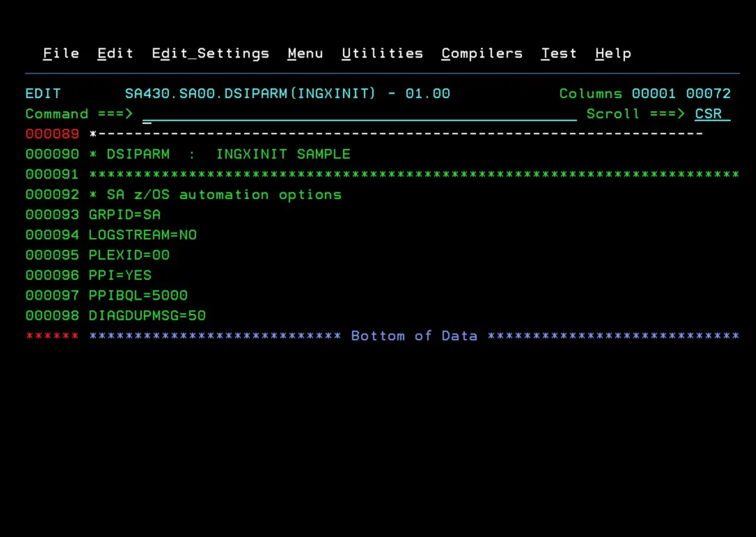Open the File menu
Screen dimensions: 756x537
(x=61, y=53)
